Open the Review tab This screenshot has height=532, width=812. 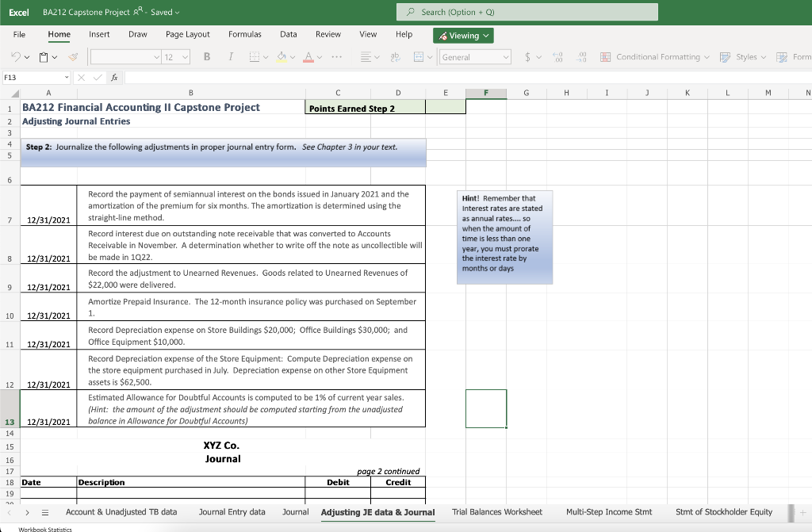coord(328,35)
